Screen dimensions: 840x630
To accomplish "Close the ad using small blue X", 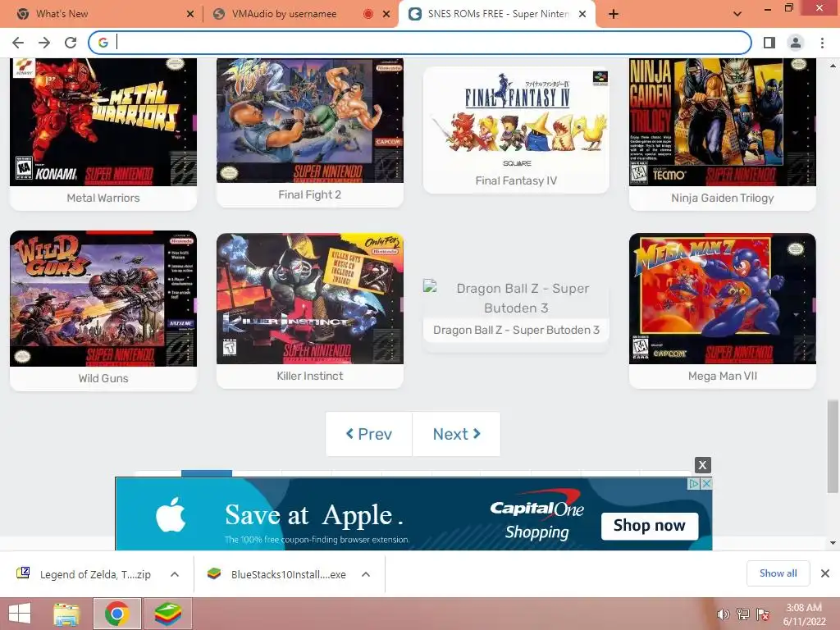I will click(x=706, y=484).
